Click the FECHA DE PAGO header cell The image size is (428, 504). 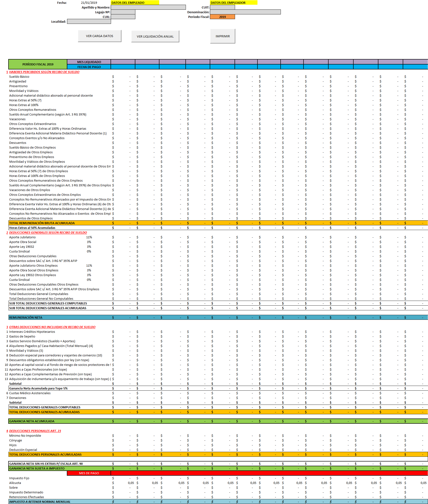(x=89, y=67)
